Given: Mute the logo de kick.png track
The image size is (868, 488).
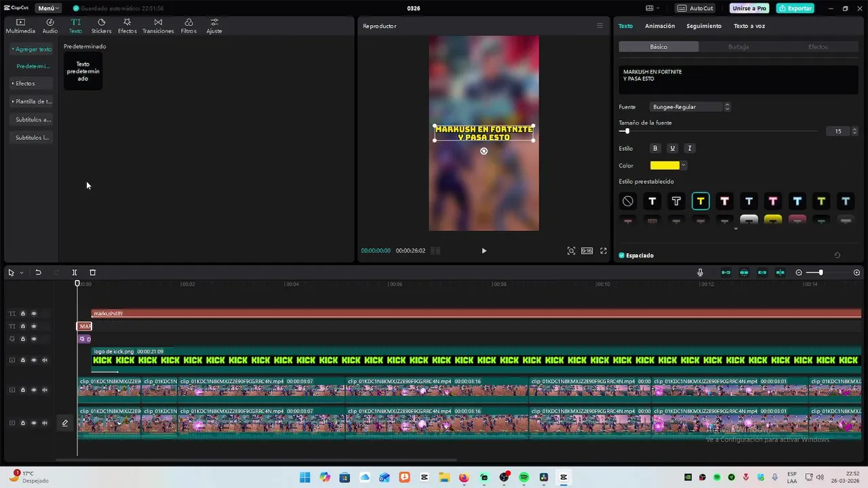Looking at the screenshot, I should pos(45,360).
